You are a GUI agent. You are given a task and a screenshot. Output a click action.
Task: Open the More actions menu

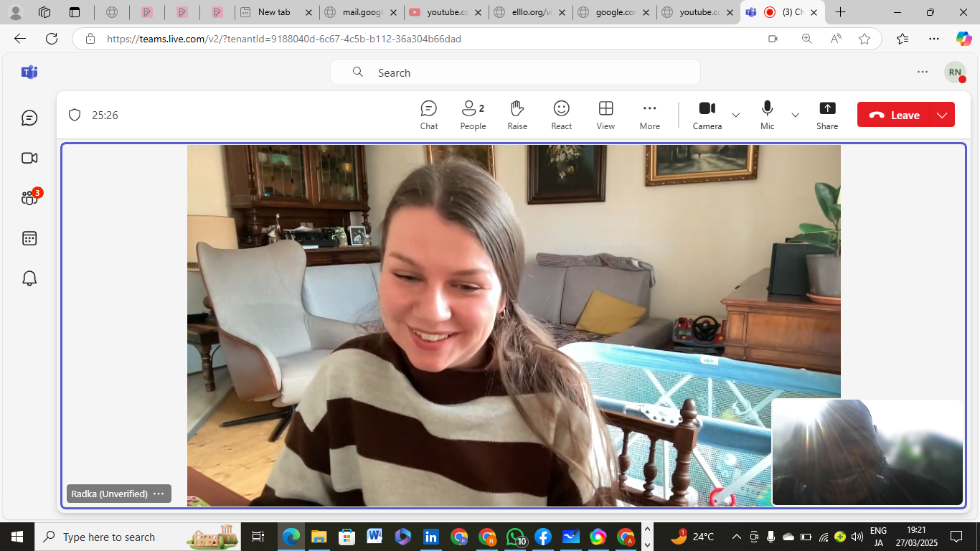[649, 115]
